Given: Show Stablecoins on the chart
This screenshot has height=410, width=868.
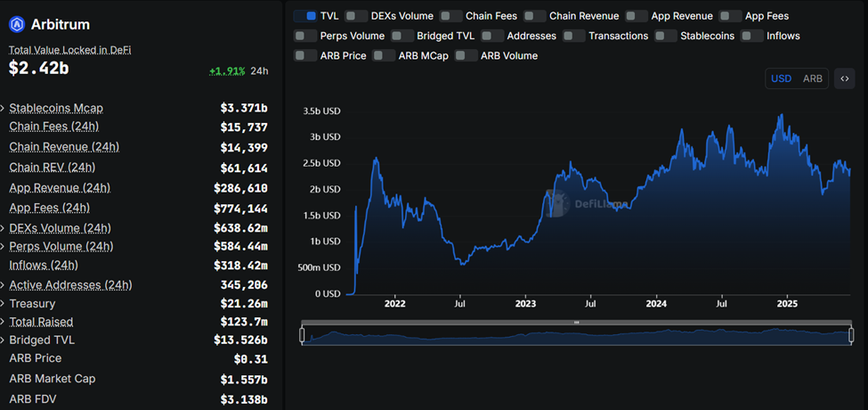Looking at the screenshot, I should pos(665,36).
